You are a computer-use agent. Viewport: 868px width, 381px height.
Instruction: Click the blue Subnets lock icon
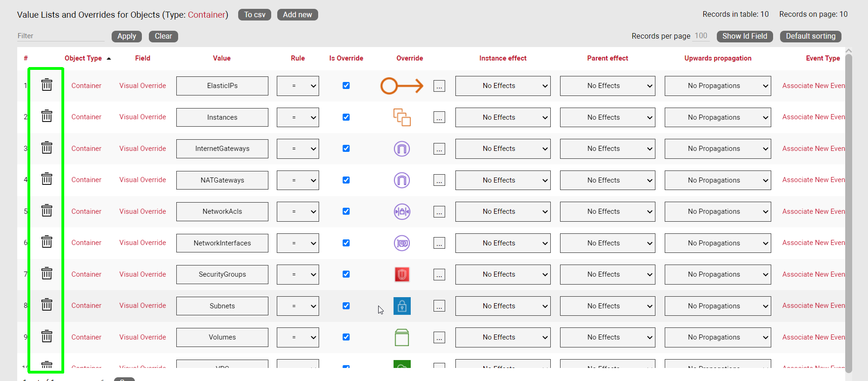(x=402, y=306)
